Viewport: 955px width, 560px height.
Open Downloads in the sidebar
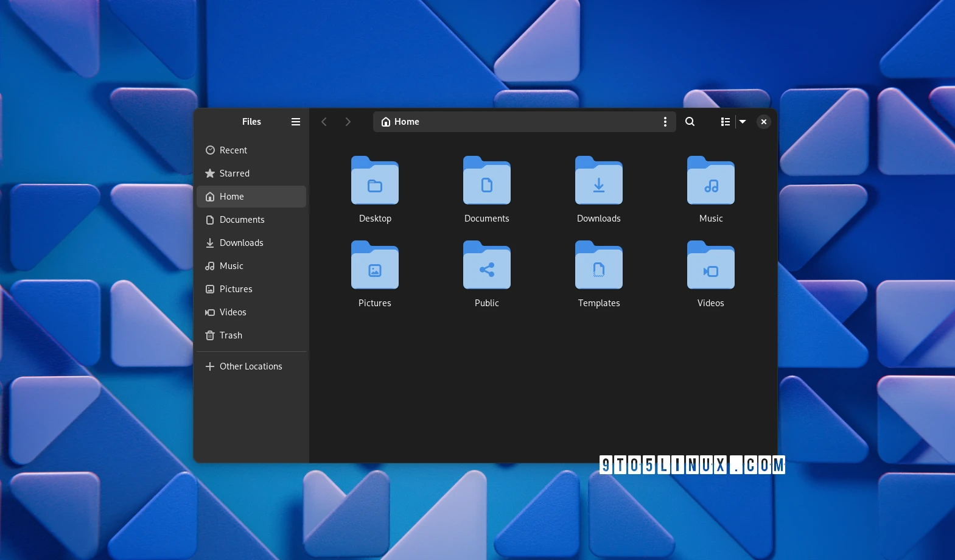[x=251, y=243]
